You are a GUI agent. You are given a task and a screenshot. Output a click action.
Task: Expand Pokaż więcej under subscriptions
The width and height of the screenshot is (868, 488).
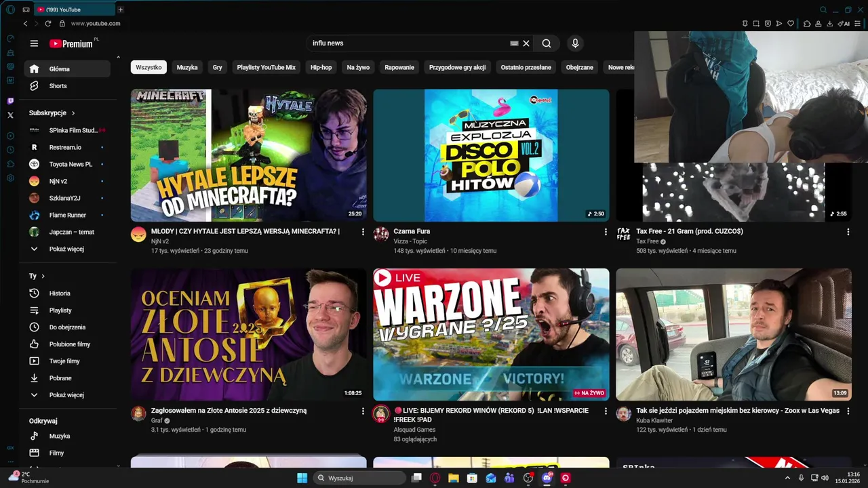click(66, 249)
